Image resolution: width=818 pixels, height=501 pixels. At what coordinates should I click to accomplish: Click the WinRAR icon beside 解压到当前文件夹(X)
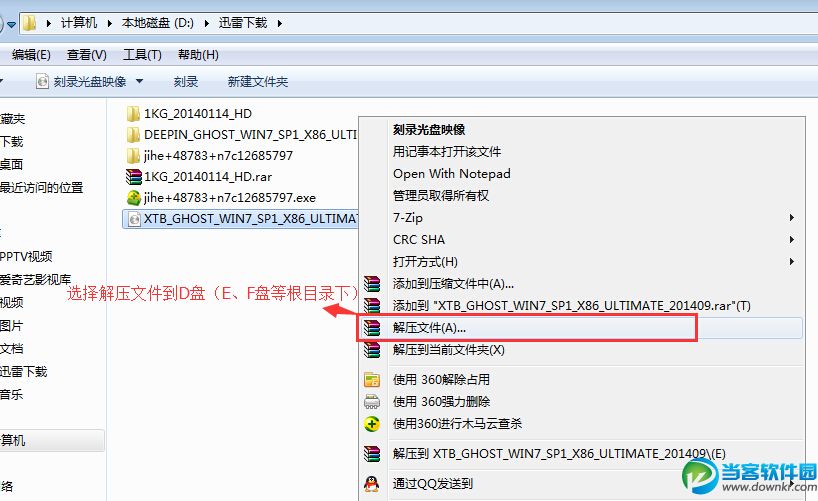[x=372, y=350]
